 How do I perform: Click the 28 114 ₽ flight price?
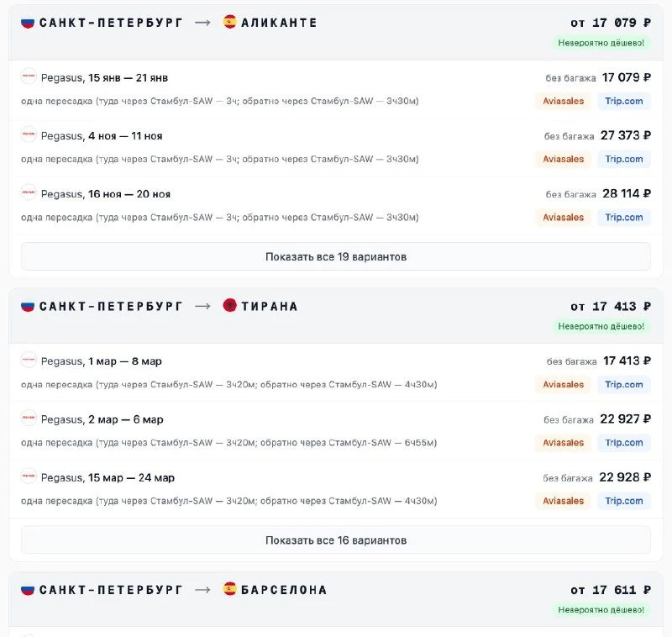(x=627, y=194)
